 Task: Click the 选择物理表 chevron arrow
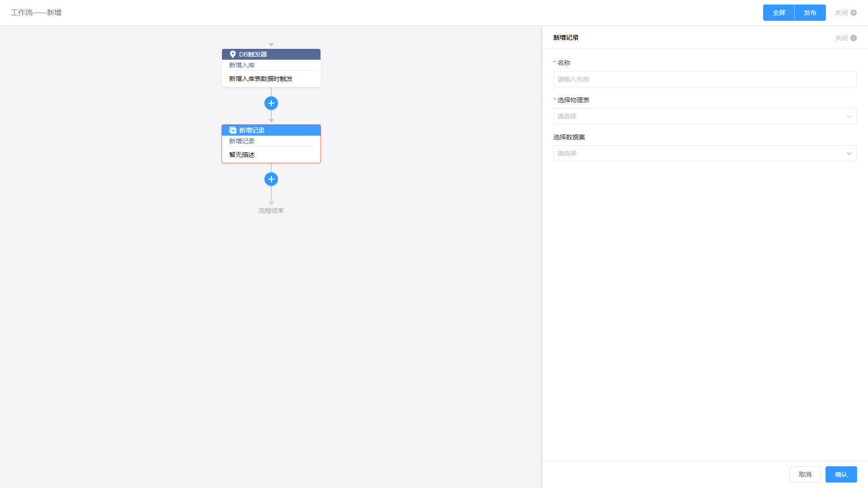coord(849,116)
